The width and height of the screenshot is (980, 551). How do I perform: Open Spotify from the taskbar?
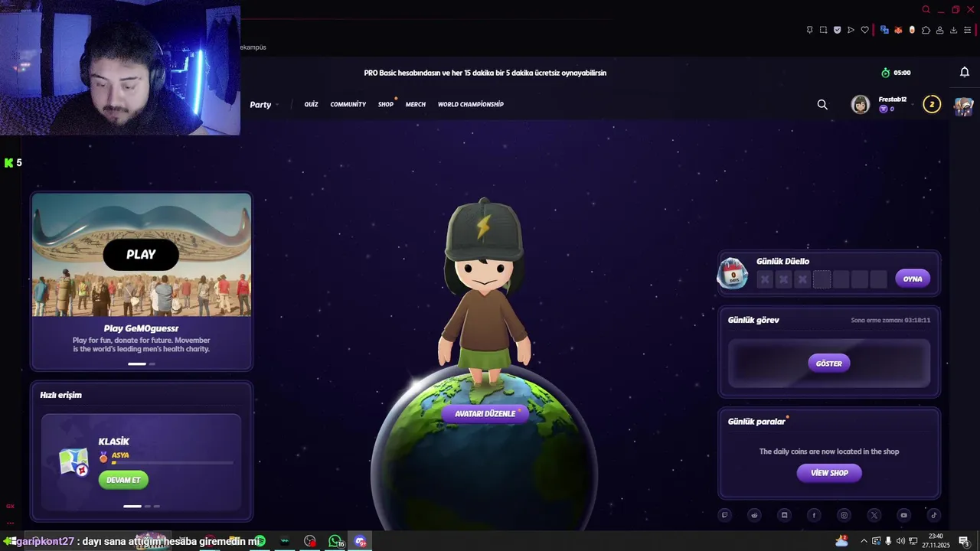(x=260, y=541)
